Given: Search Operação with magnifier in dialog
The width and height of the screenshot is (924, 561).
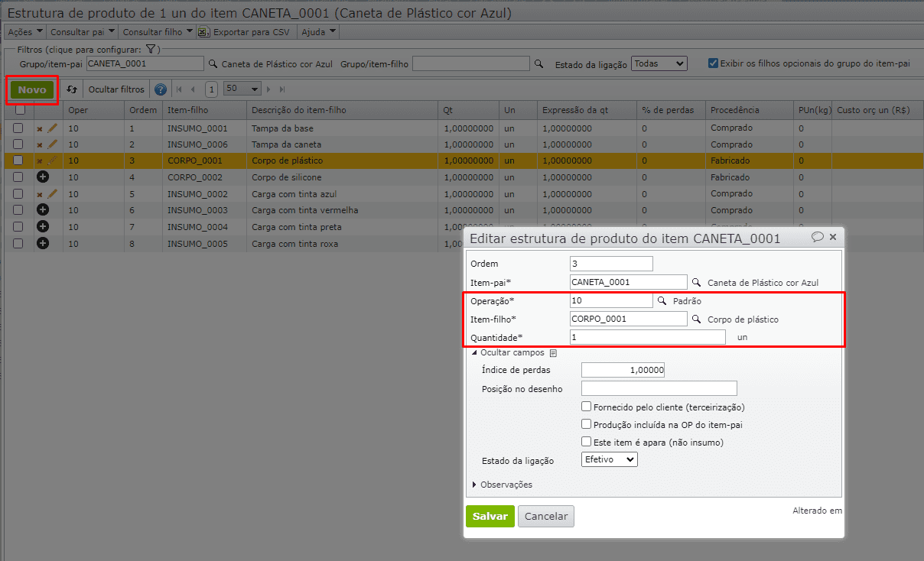Looking at the screenshot, I should pyautogui.click(x=662, y=300).
